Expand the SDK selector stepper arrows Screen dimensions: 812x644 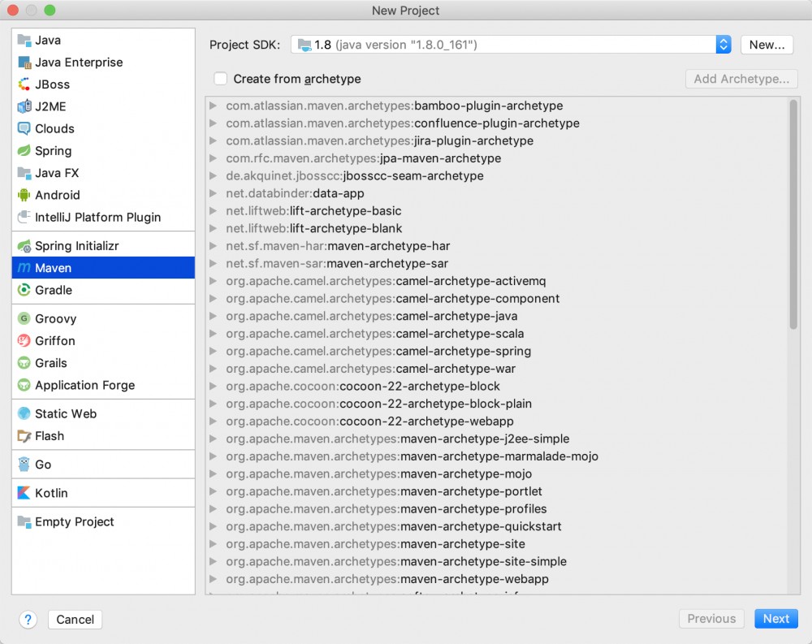723,45
